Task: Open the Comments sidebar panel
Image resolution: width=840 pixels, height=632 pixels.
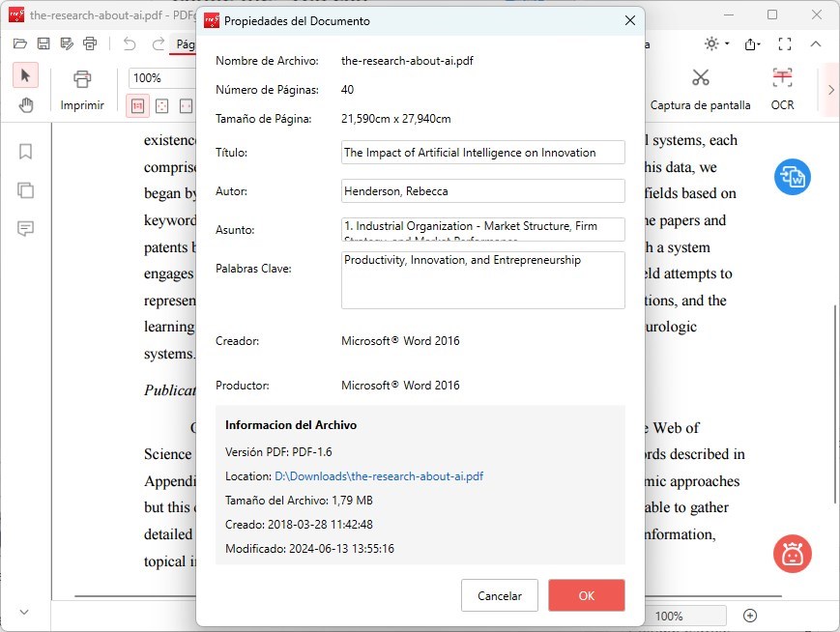Action: (26, 229)
